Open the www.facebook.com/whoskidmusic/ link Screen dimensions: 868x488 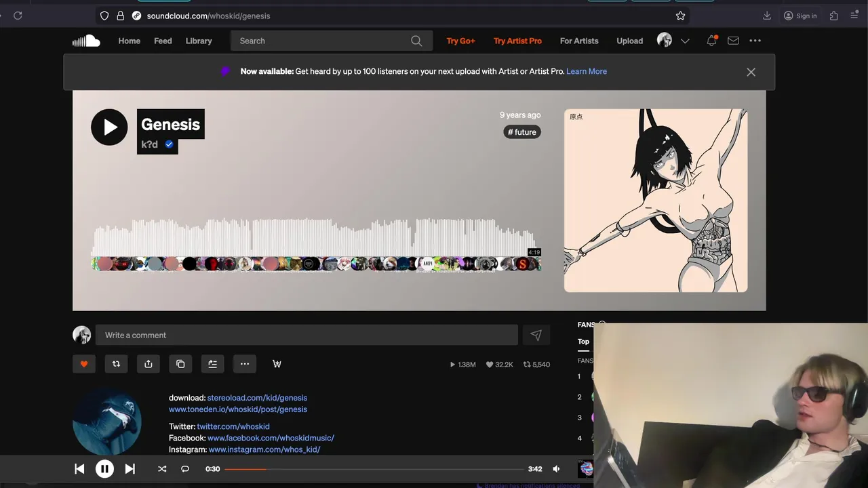(x=271, y=438)
